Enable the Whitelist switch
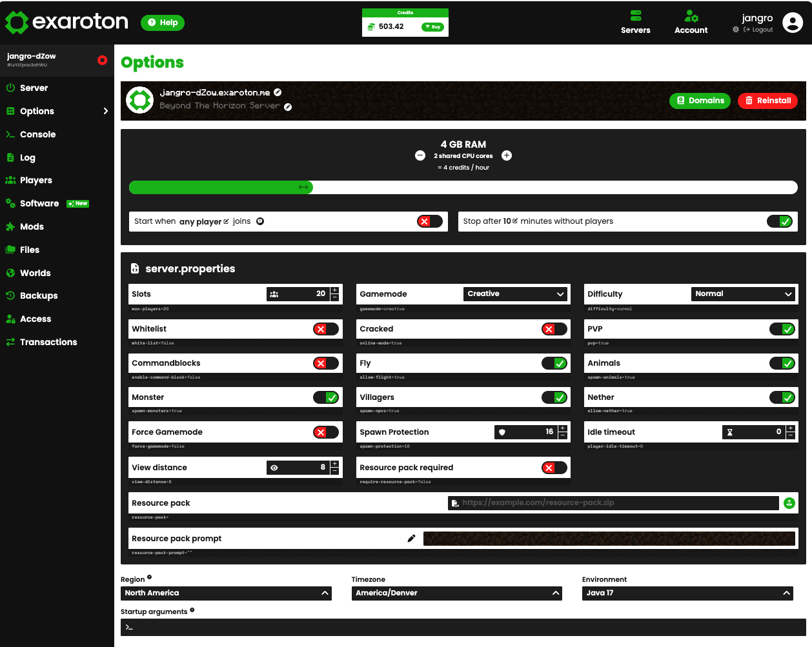The height and width of the screenshot is (647, 812). coord(326,329)
